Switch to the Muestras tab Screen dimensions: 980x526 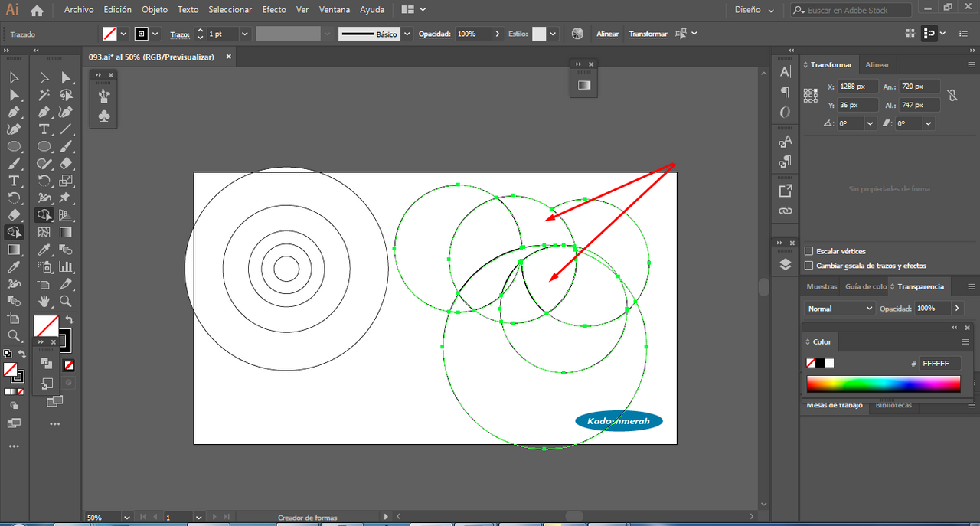[x=822, y=286]
